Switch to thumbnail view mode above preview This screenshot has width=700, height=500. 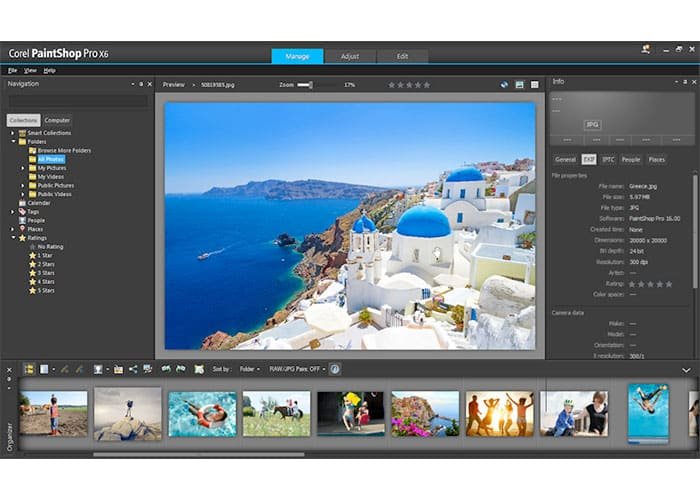534,85
